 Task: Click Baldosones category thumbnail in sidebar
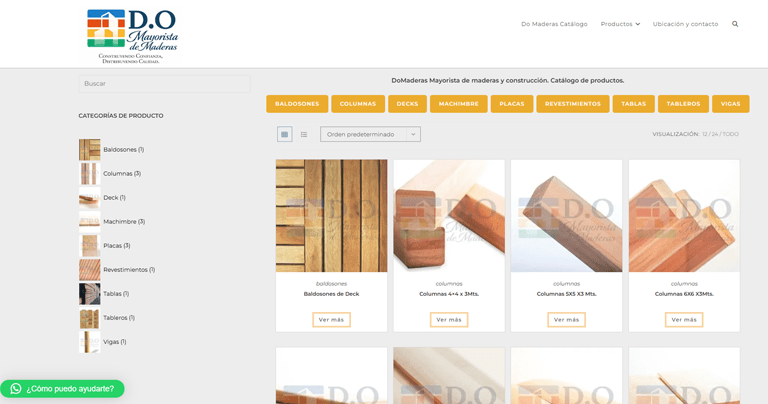(x=90, y=150)
